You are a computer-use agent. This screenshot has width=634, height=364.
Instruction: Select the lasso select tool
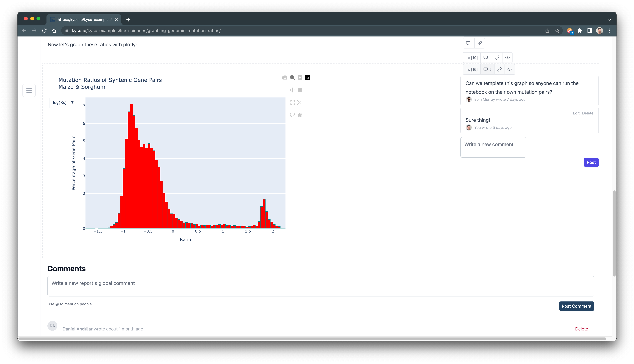(292, 115)
